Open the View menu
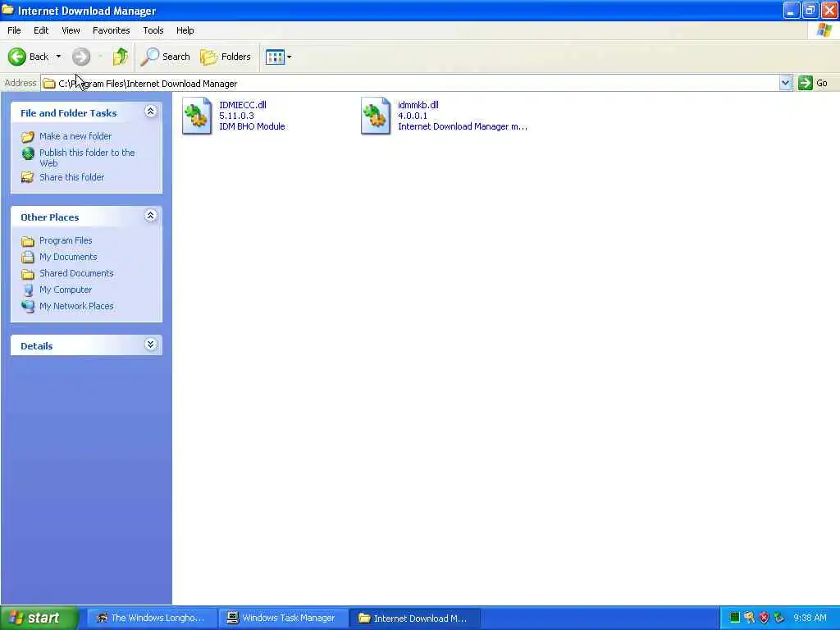This screenshot has height=630, width=840. (71, 30)
